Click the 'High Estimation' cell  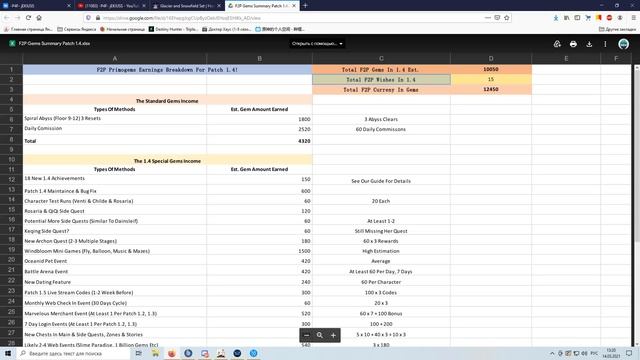381,251
